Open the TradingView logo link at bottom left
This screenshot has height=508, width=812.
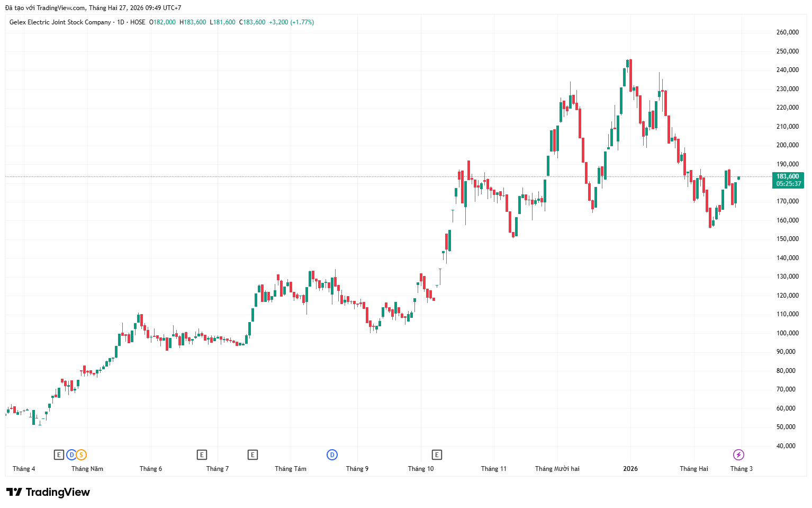[48, 492]
